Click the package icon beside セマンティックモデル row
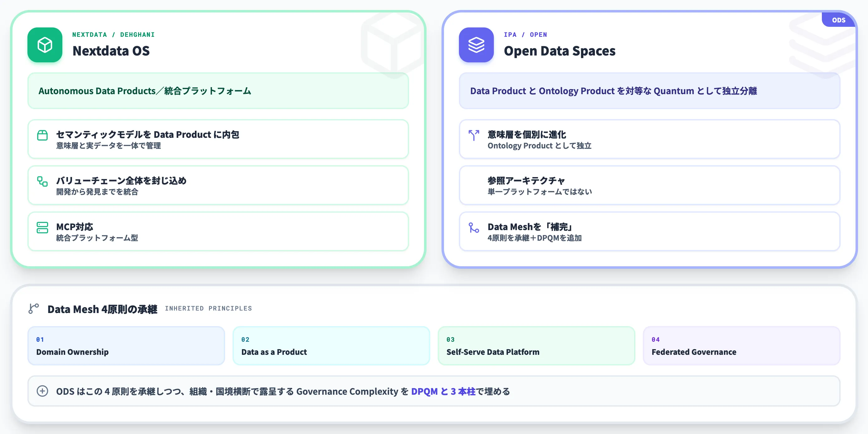 [x=42, y=135]
